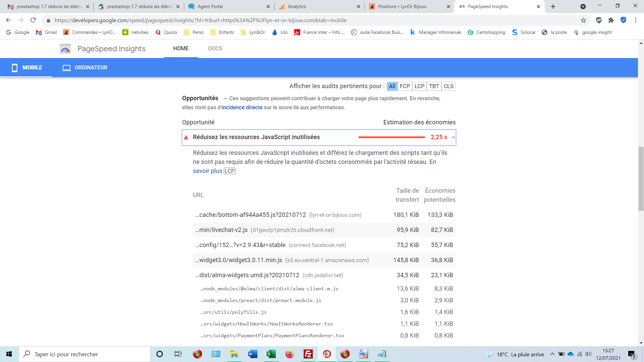Show hidden system tray icons
644x362 pixels.
(552, 354)
